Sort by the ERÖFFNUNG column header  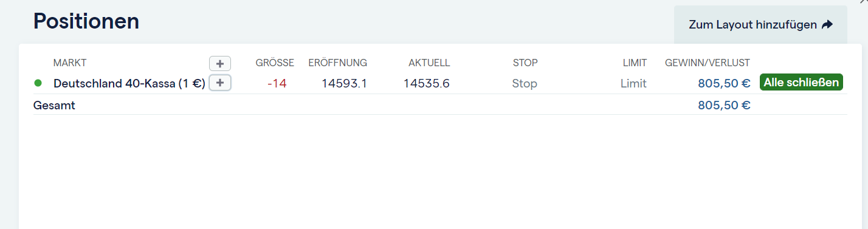[337, 63]
